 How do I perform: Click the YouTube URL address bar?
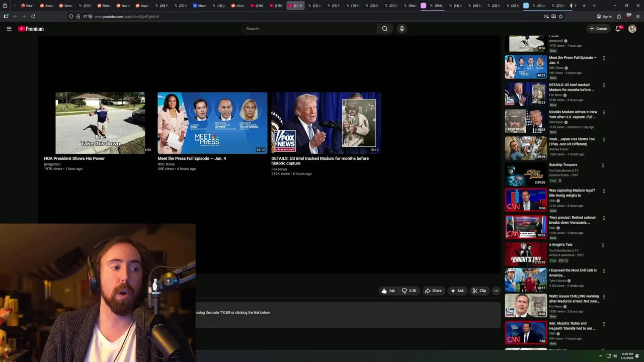pos(317,17)
